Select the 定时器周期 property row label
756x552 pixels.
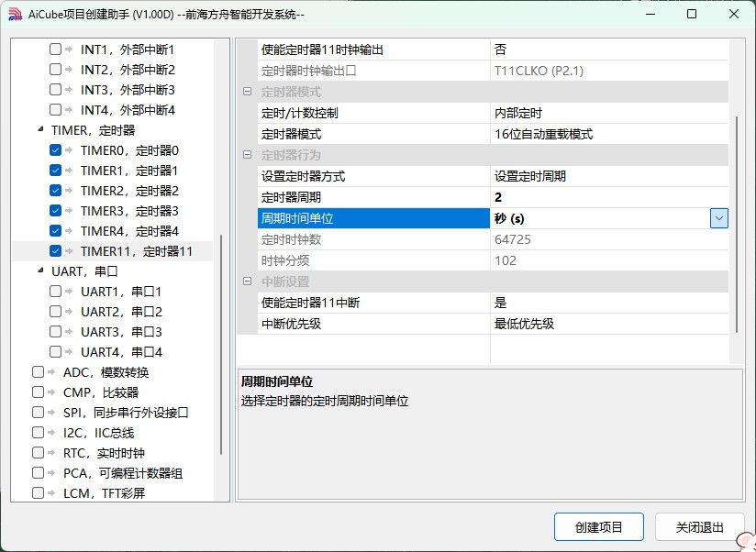[x=373, y=197]
